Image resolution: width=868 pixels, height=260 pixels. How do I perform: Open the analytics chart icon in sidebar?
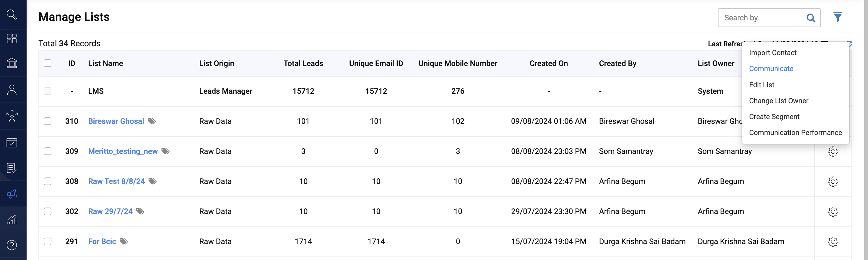pos(12,219)
